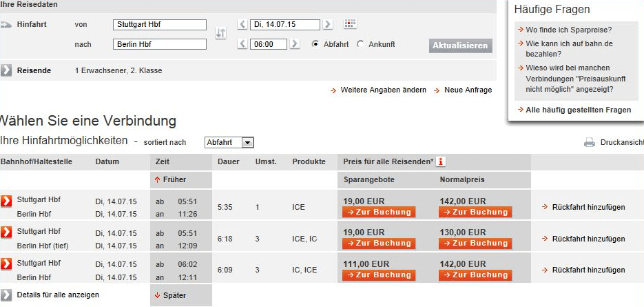Open Alle häufig gestellten Fragen link
Viewport: 644px width, 307px height.
(578, 110)
